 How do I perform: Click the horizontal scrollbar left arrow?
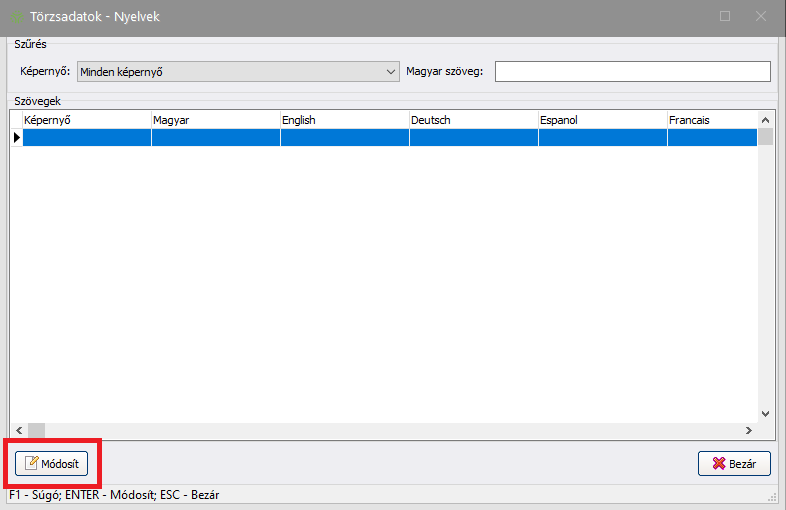[x=17, y=430]
